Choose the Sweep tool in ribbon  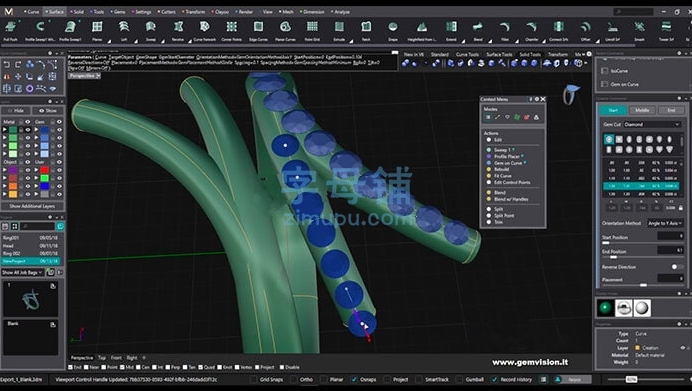coord(151,31)
